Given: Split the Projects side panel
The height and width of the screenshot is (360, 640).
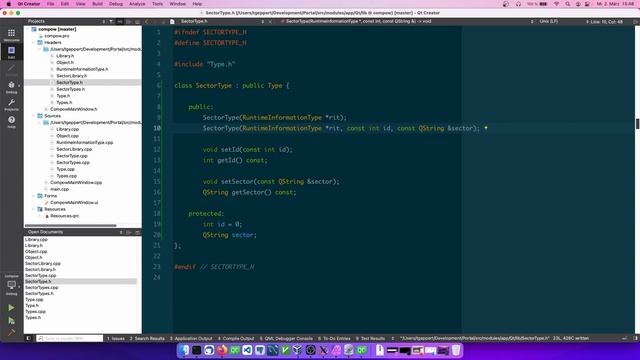Looking at the screenshot, I should (x=129, y=21).
